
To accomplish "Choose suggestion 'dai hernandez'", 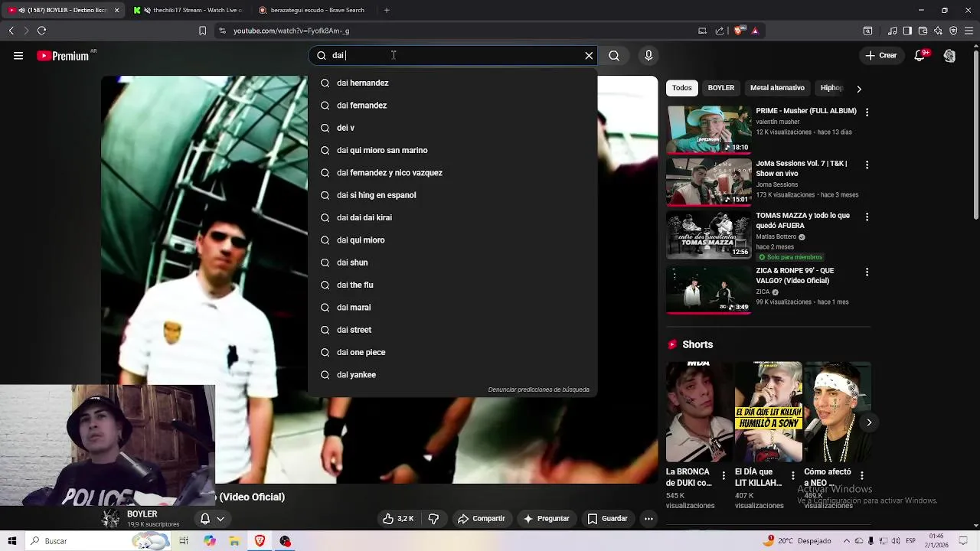I will (x=452, y=83).
